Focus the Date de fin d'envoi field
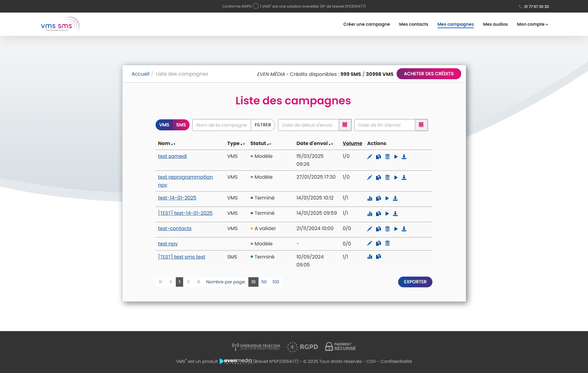Image resolution: width=588 pixels, height=373 pixels. 385,125
